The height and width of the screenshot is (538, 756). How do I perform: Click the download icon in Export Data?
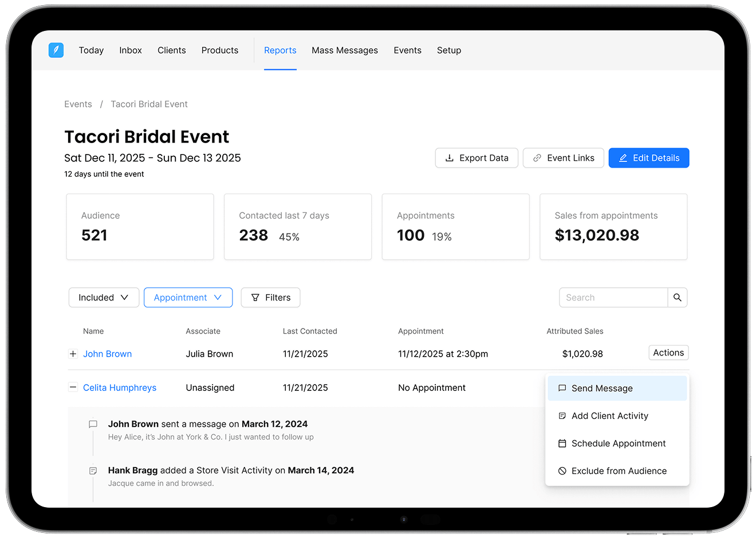450,158
